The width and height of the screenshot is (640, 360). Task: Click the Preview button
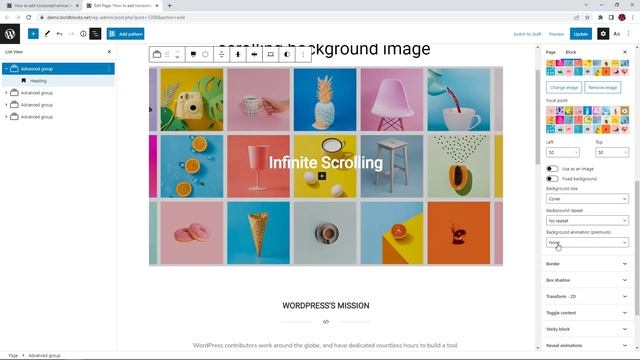click(556, 34)
